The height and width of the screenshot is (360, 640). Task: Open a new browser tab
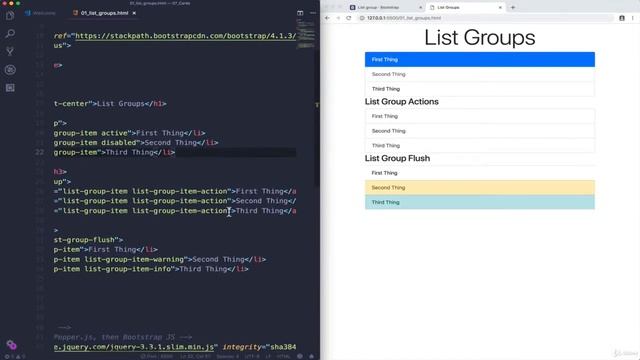pos(513,7)
